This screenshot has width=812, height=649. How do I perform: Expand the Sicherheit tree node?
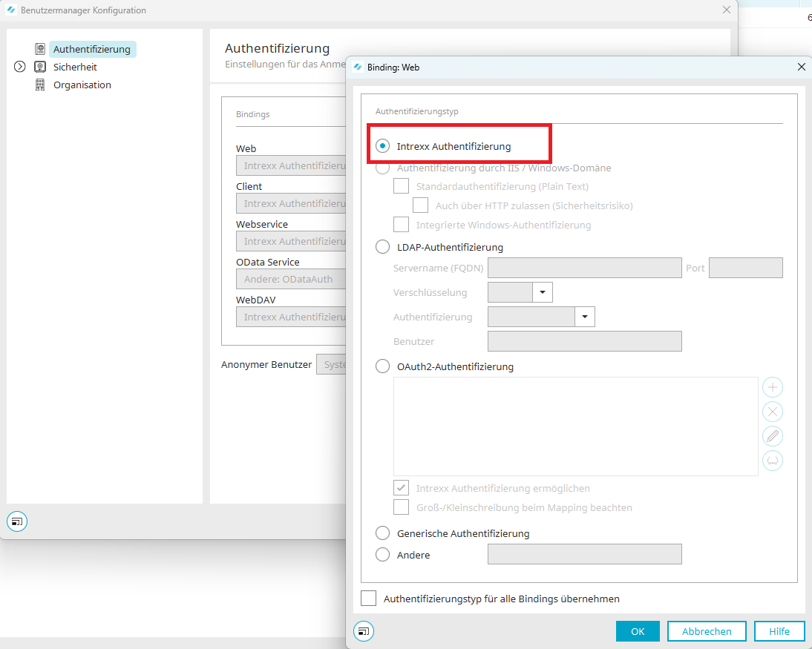coord(20,67)
